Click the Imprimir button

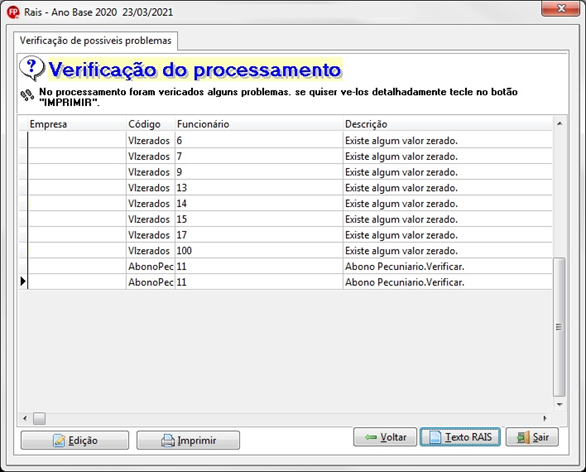click(188, 440)
